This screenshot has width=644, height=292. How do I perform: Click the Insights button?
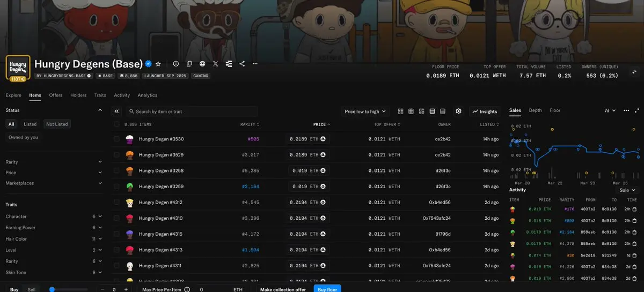coord(485,111)
